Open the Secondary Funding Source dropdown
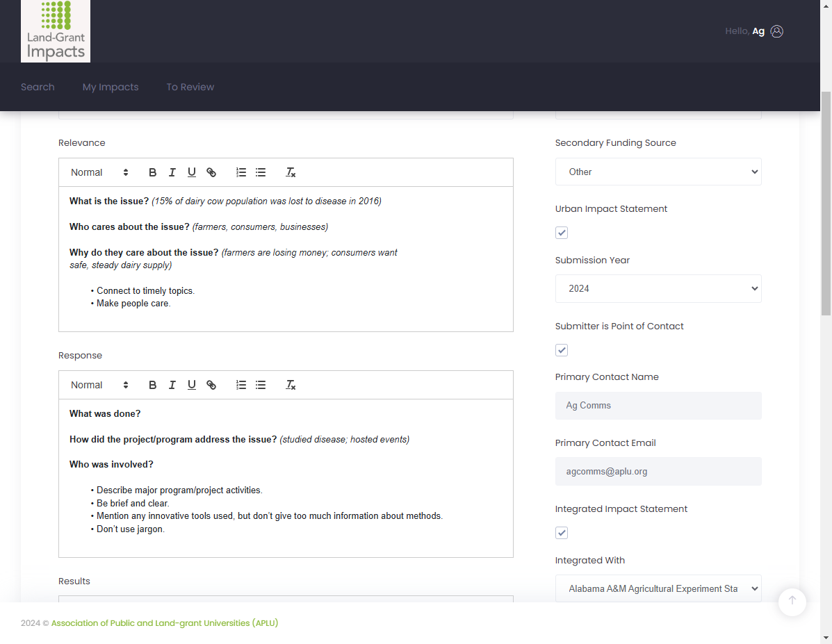This screenshot has height=644, width=832. [658, 172]
